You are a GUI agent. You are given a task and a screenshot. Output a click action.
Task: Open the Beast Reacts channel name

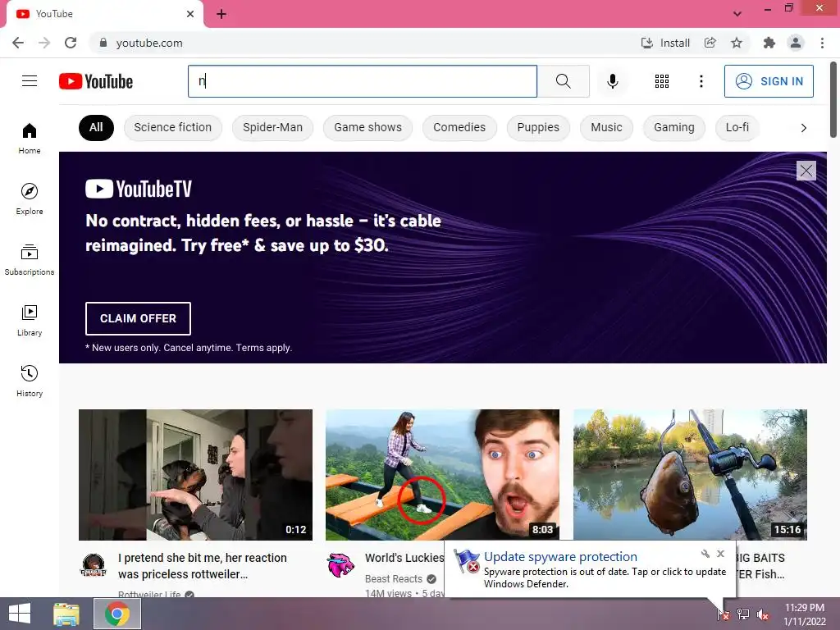(x=394, y=578)
